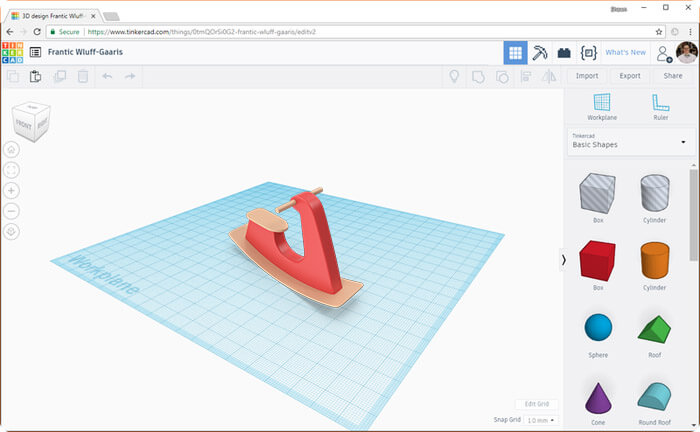Click the Delete trash icon

pos(83,76)
